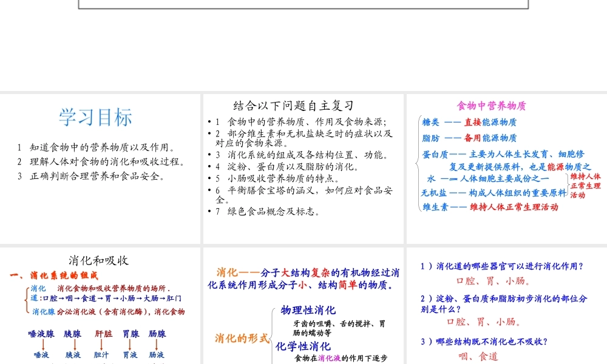The width and height of the screenshot is (607, 364).
Task: Select the 胃液 label below 胃腺
Action: [130, 355]
